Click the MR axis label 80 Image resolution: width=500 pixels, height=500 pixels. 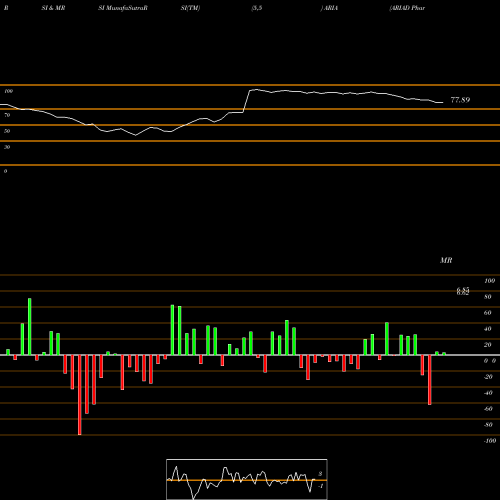[488, 297]
